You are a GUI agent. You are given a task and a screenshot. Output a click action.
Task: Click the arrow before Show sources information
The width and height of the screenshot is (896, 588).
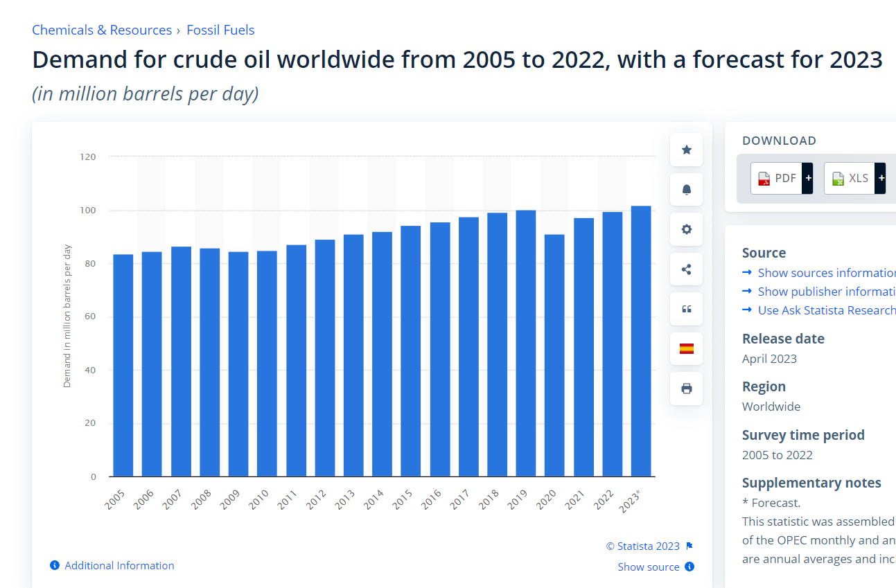[x=747, y=273]
